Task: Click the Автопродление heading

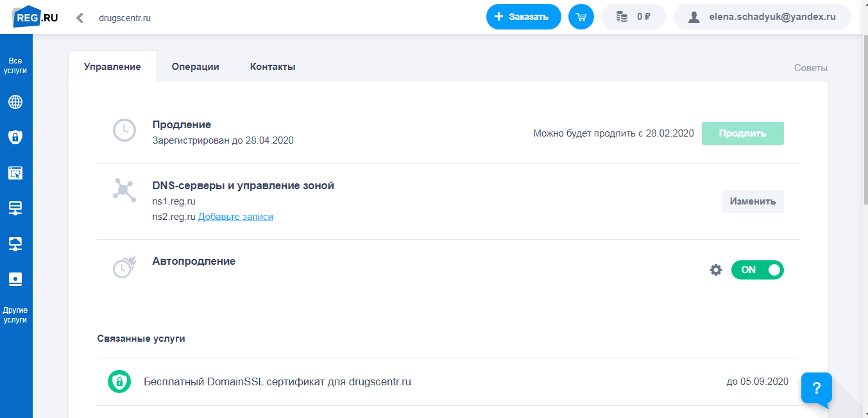Action: point(194,261)
